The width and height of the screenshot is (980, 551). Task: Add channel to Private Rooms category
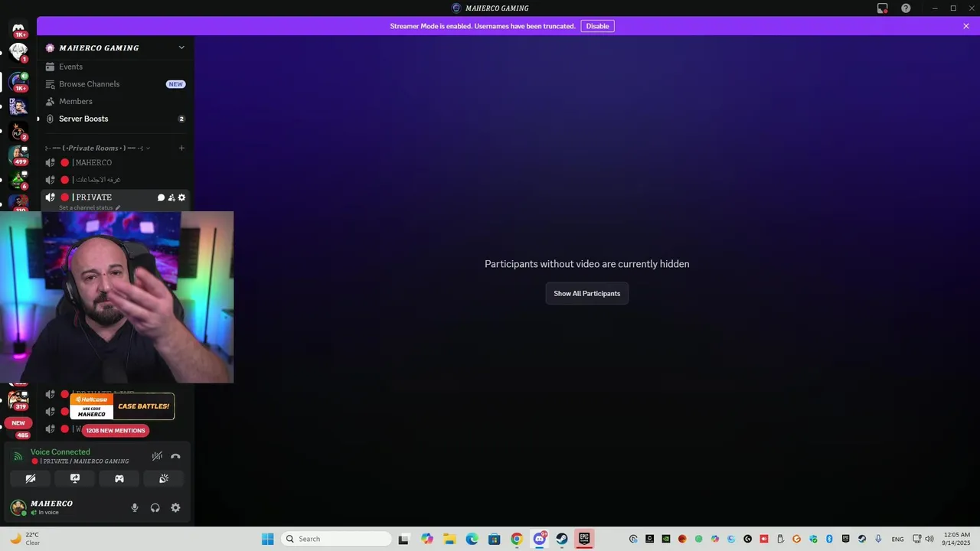pyautogui.click(x=181, y=148)
